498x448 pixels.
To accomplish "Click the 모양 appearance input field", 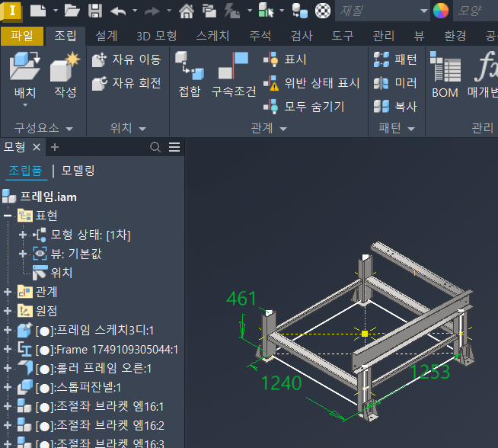I will point(475,11).
